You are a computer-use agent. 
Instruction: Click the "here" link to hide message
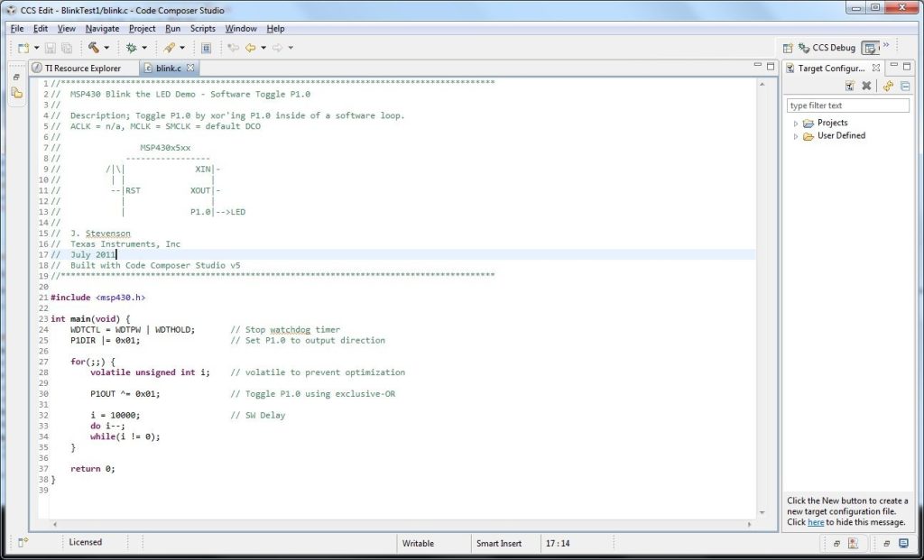pyautogui.click(x=815, y=522)
